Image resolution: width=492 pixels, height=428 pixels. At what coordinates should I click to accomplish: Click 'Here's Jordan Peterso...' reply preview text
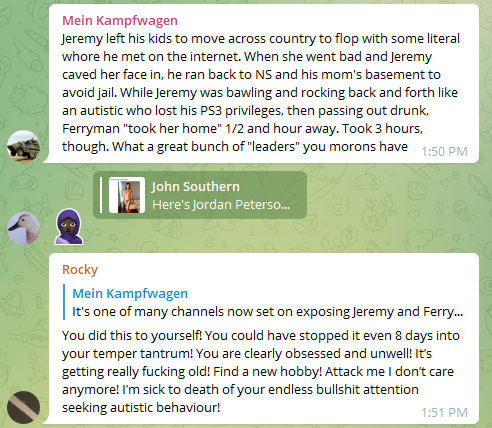[221, 204]
